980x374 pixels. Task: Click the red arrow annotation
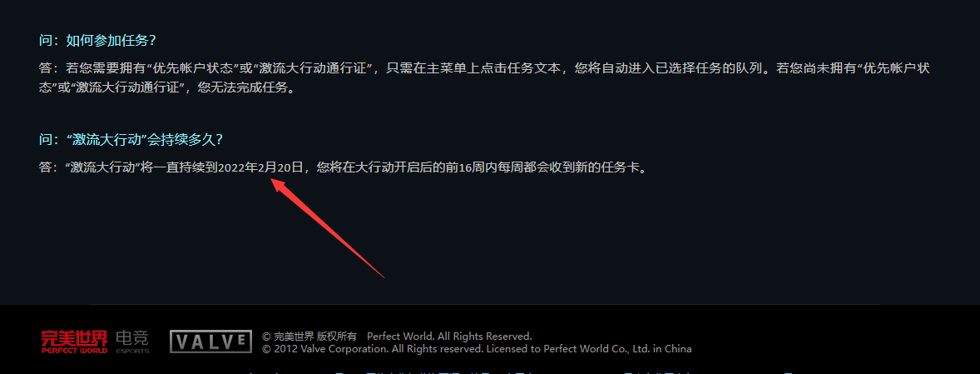tap(326, 227)
